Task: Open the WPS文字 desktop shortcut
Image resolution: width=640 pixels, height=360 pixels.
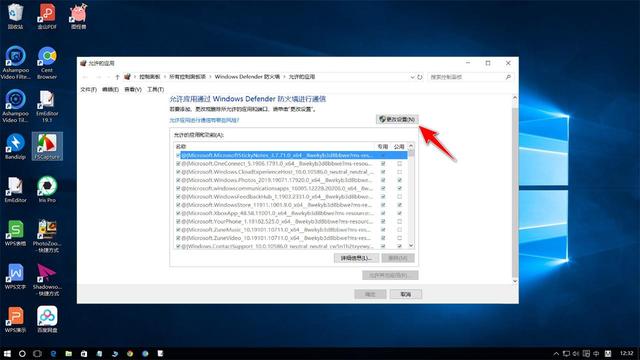Action: 16,276
